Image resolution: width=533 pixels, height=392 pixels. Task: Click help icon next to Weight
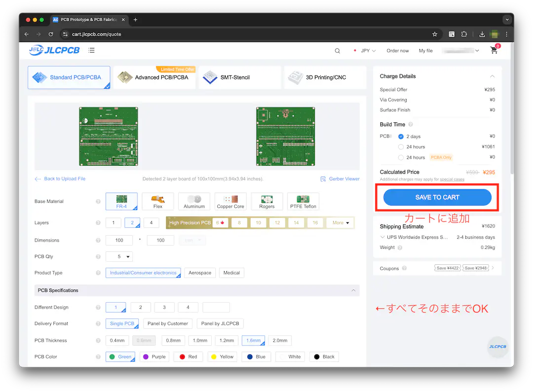tap(400, 248)
